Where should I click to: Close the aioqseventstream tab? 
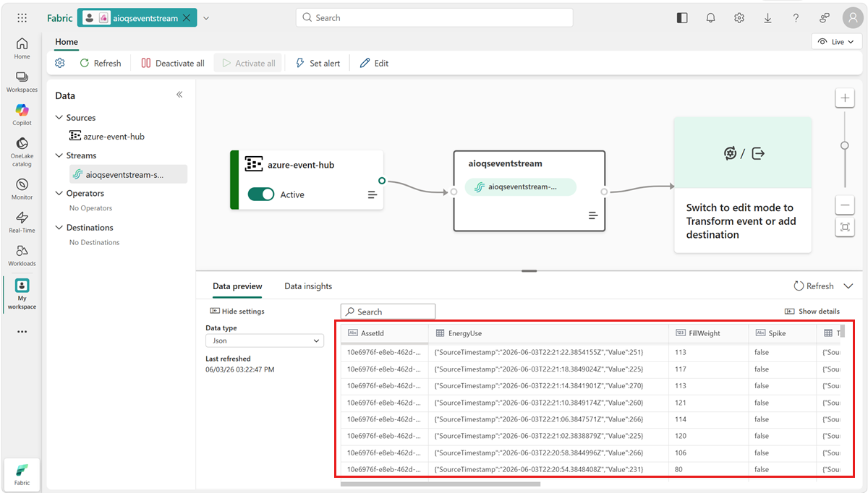[x=186, y=18]
